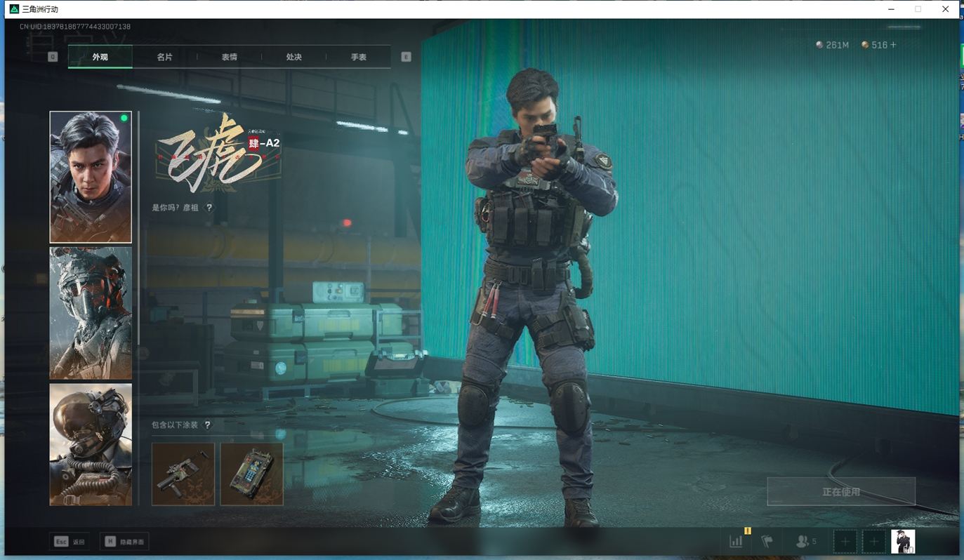Select the first operator skin portrait
The height and width of the screenshot is (560, 964).
click(91, 177)
